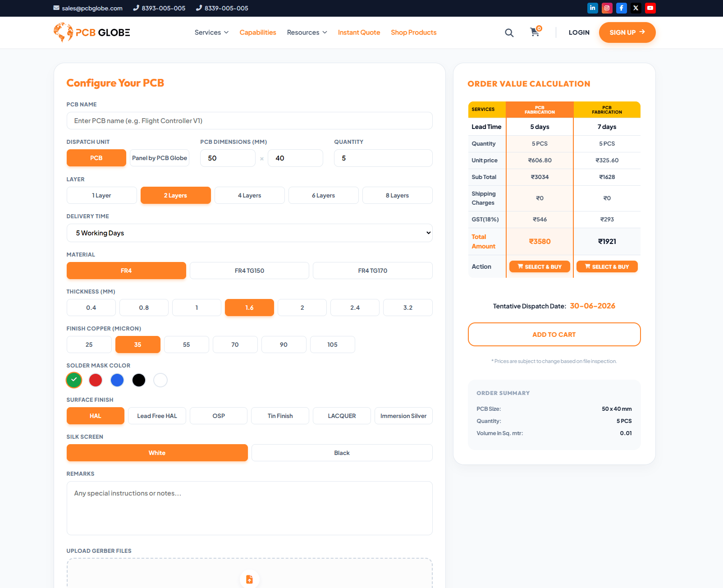Image resolution: width=723 pixels, height=588 pixels.
Task: Open the Instagram social icon
Action: (x=607, y=8)
